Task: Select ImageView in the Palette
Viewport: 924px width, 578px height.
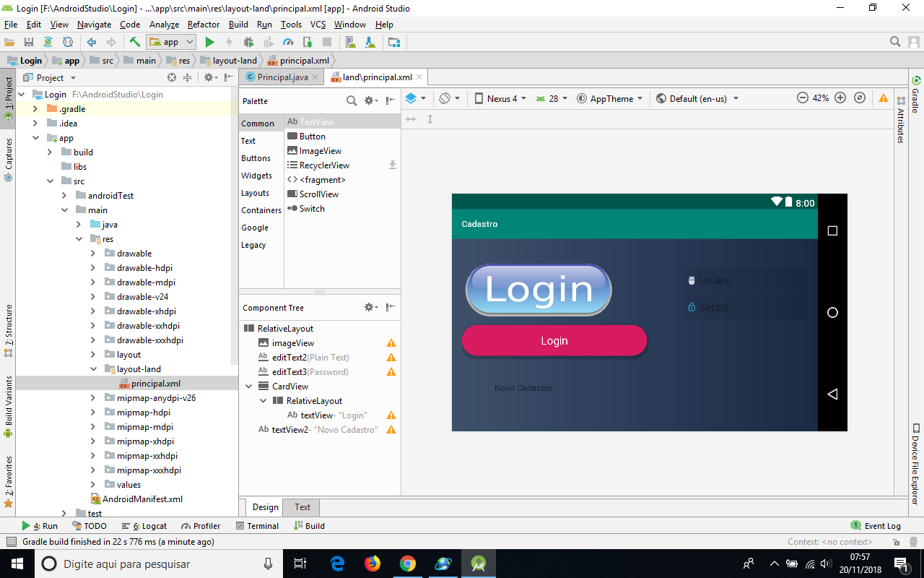Action: (x=343, y=151)
